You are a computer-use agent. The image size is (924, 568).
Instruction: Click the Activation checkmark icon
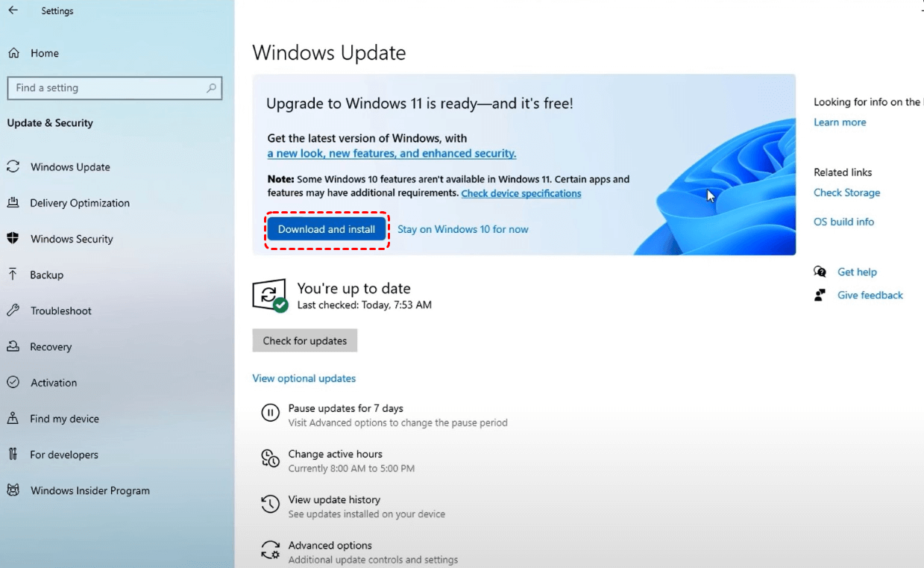click(13, 382)
